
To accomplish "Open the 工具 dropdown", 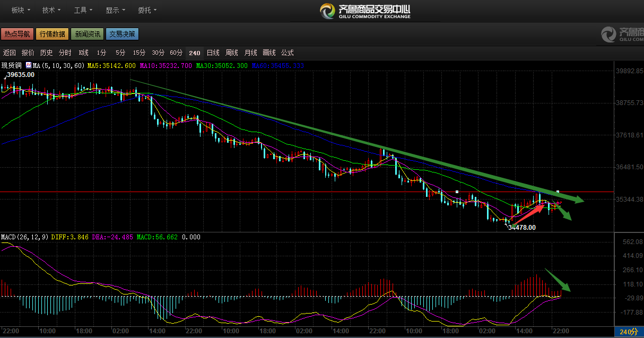I will pyautogui.click(x=83, y=10).
